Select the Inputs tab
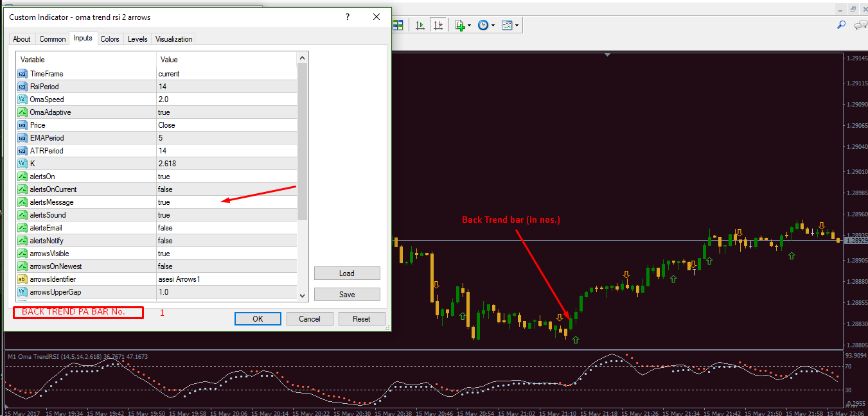This screenshot has height=416, width=868. 83,38
